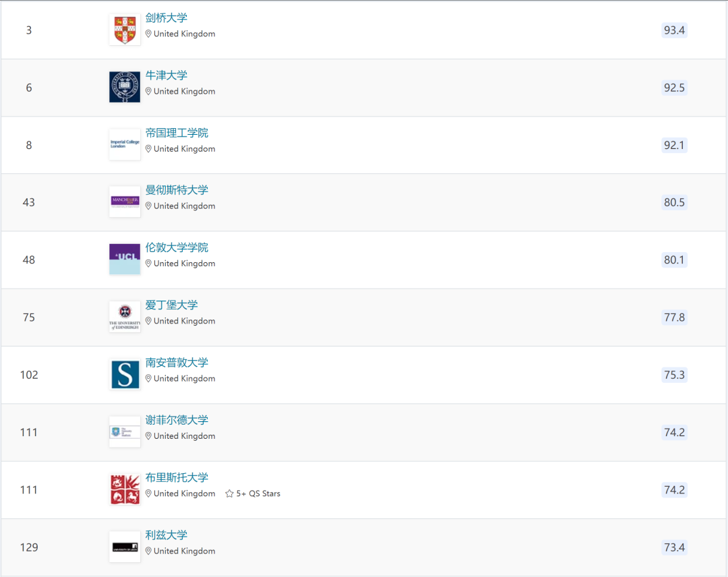The width and height of the screenshot is (728, 577).
Task: Click the University of Edinburgh logo
Action: click(x=125, y=317)
